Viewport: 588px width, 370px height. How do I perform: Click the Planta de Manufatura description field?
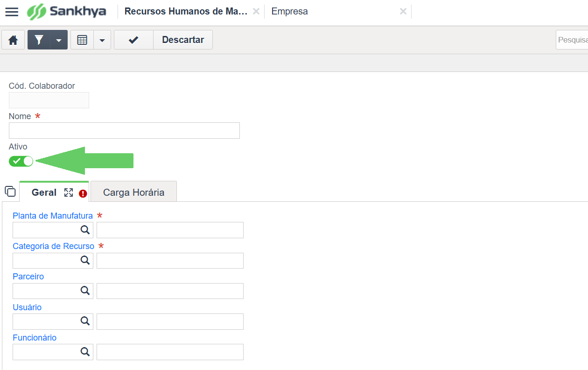point(170,230)
